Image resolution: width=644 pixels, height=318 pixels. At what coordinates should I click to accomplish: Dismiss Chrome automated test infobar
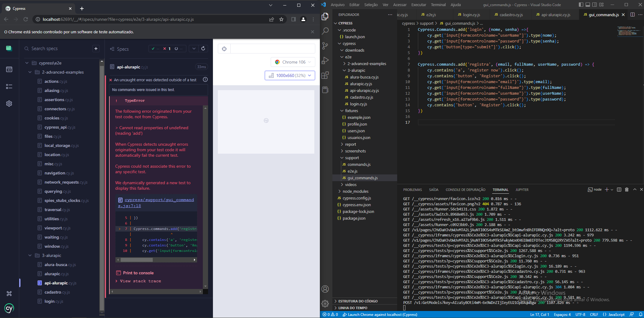312,32
